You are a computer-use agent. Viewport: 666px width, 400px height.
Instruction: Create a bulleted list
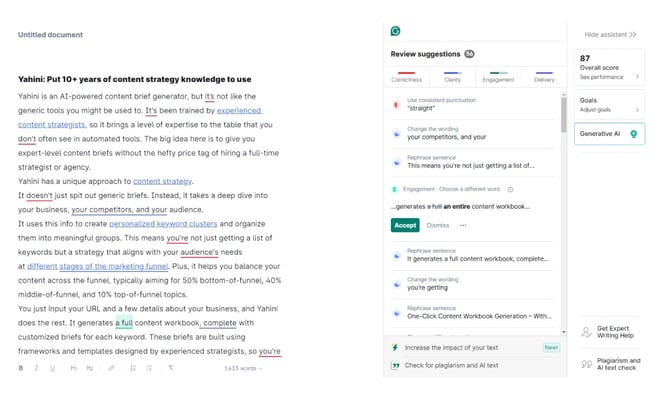149,368
